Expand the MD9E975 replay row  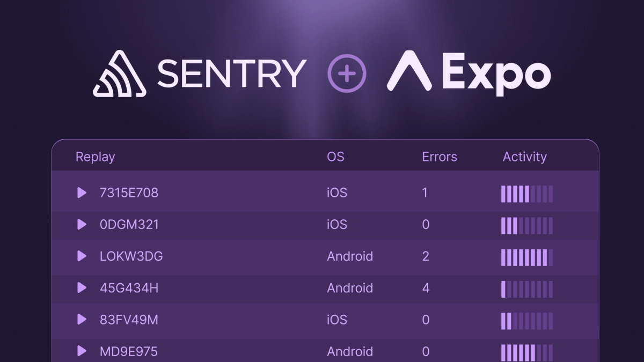82,351
